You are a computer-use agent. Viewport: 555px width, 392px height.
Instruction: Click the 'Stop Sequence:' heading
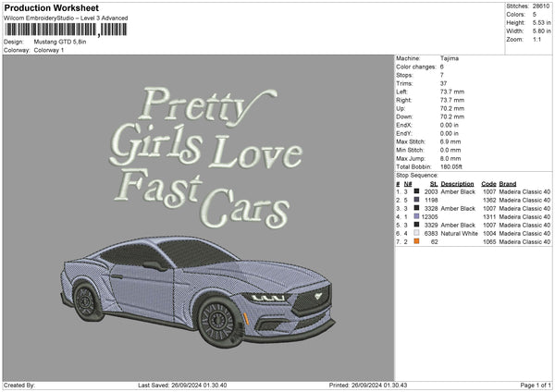coord(417,175)
